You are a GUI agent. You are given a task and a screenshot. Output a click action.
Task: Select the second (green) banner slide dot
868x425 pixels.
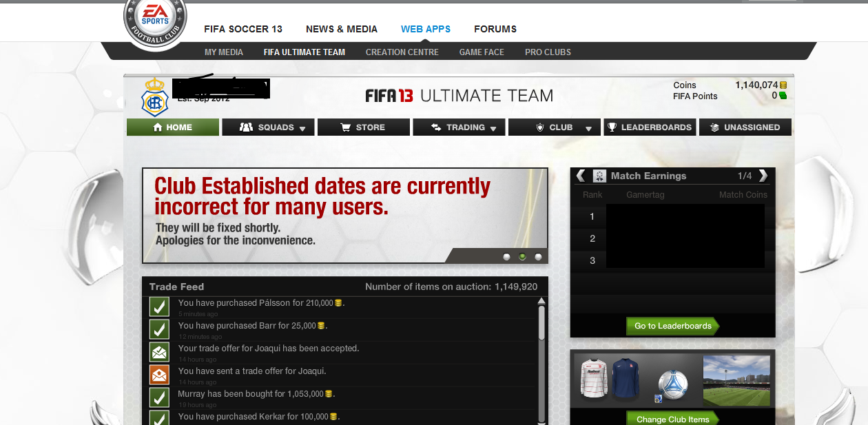click(522, 257)
